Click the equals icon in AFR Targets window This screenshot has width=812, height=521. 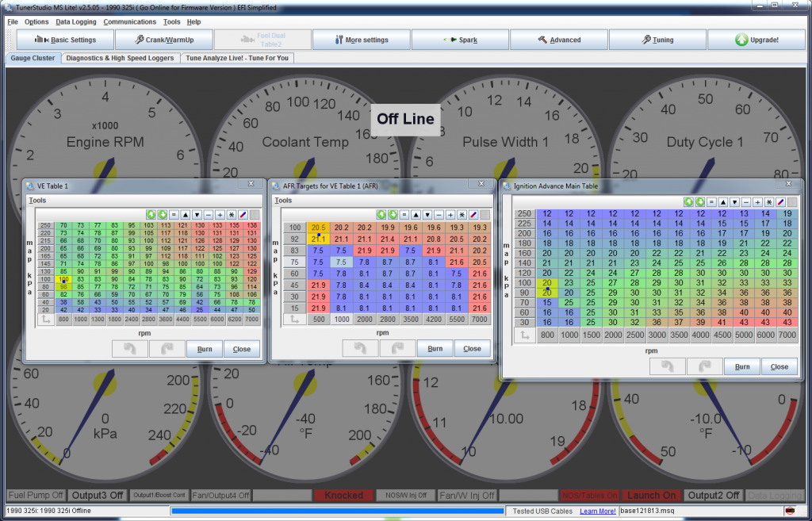click(404, 214)
